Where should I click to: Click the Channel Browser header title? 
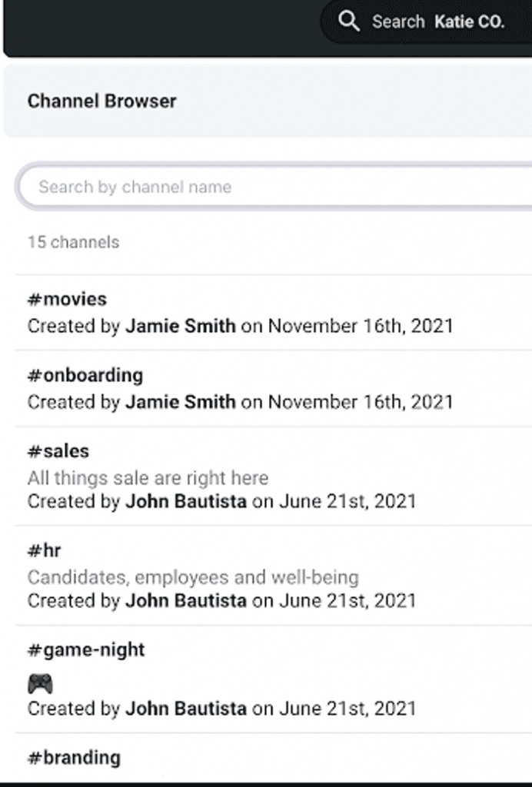click(102, 101)
